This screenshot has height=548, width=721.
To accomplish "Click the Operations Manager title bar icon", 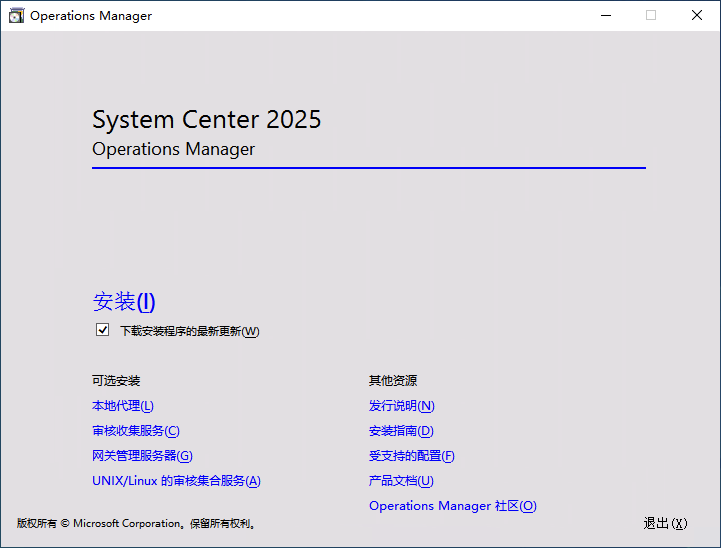I will [16, 16].
